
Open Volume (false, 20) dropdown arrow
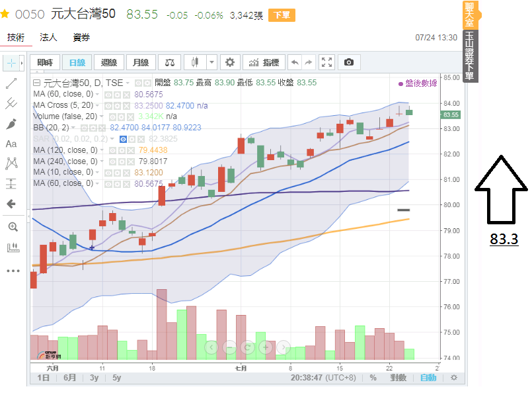(102, 116)
